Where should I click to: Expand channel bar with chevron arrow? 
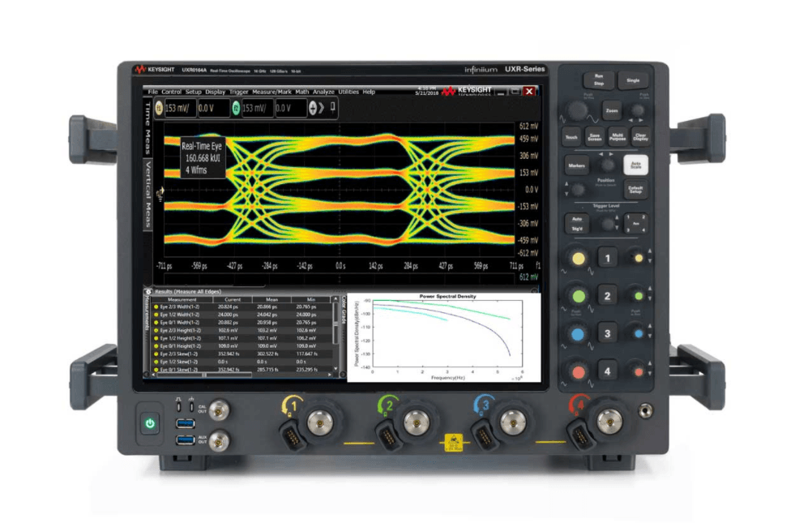pyautogui.click(x=322, y=108)
